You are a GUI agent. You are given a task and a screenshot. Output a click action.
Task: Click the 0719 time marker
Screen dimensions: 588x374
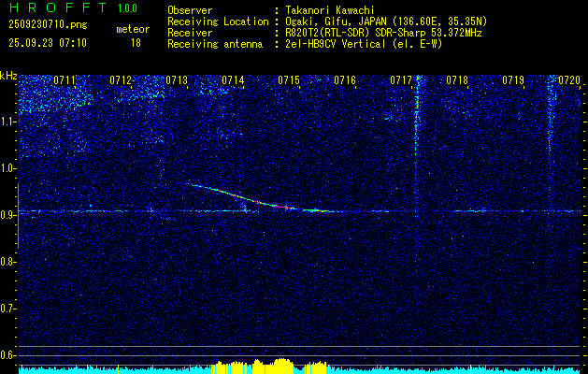pos(513,80)
